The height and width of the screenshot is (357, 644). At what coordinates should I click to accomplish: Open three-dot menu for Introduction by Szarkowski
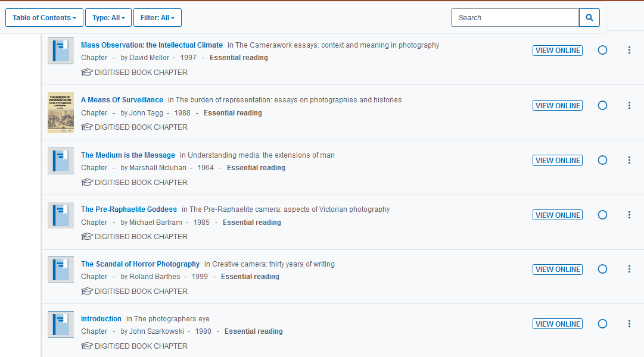pos(629,324)
